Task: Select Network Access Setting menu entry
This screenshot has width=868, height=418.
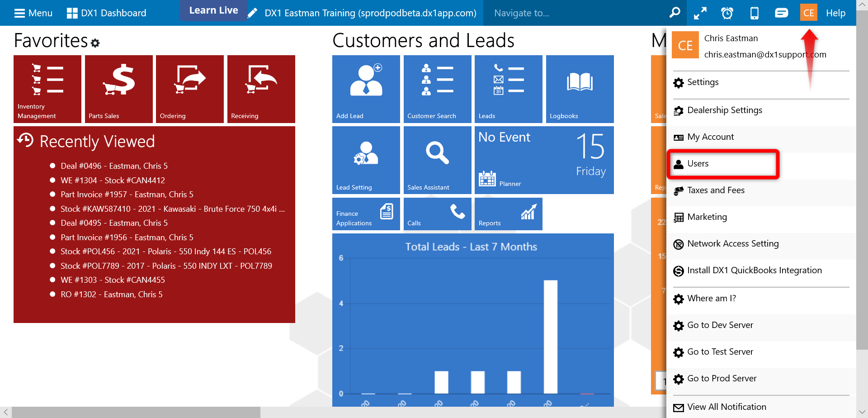Action: pos(761,244)
